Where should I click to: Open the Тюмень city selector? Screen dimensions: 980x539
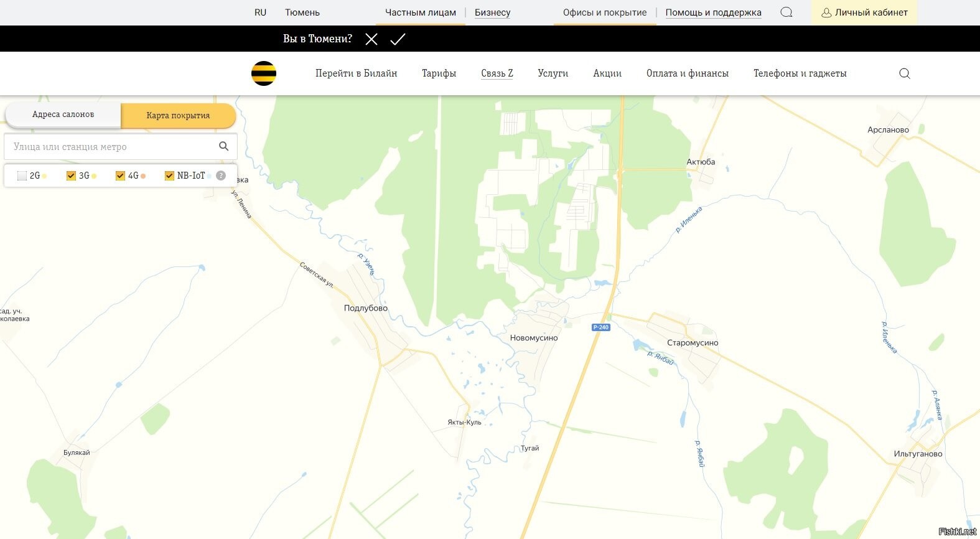302,12
